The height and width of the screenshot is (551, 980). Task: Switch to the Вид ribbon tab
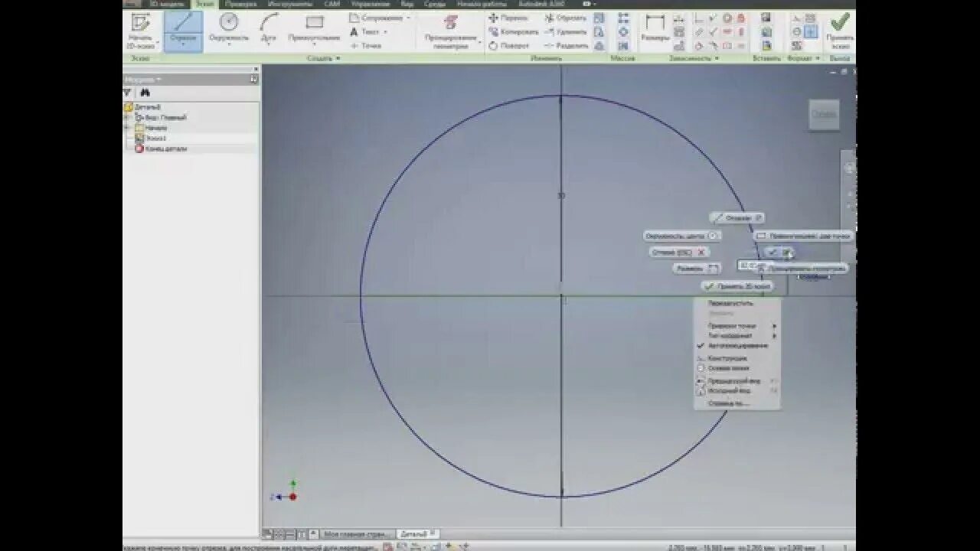[408, 4]
